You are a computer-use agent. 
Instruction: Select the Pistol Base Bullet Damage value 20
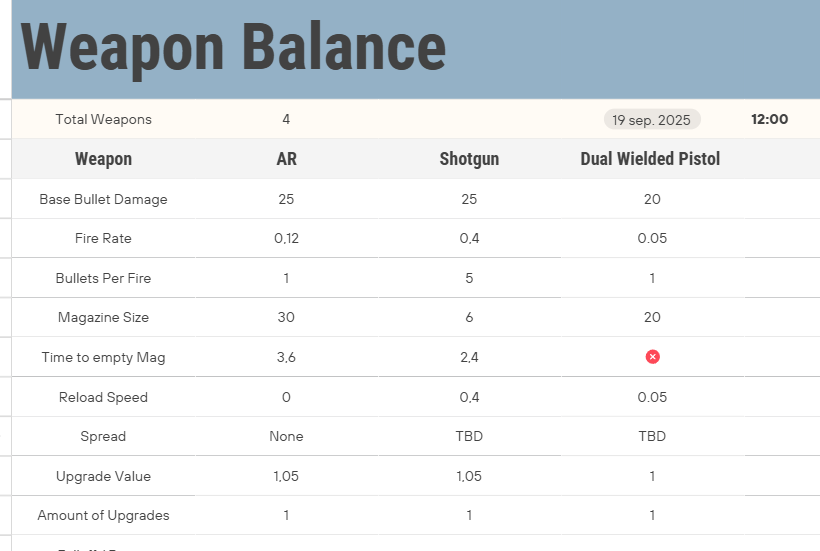point(652,199)
